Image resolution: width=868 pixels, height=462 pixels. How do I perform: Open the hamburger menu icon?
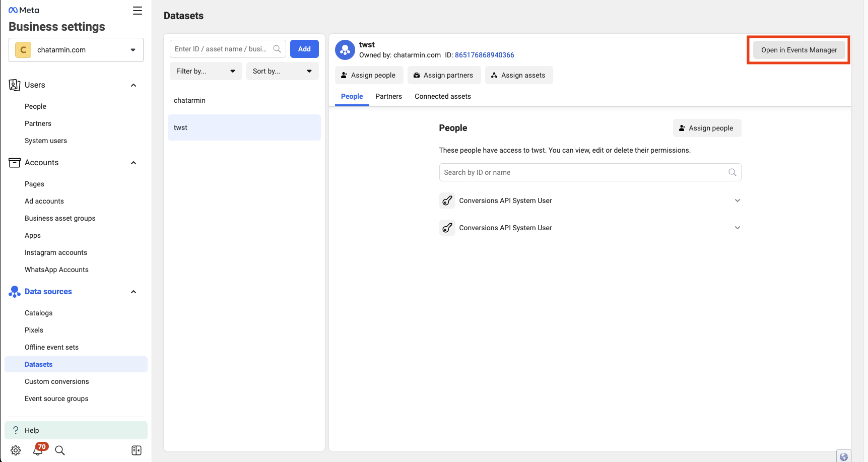137,11
